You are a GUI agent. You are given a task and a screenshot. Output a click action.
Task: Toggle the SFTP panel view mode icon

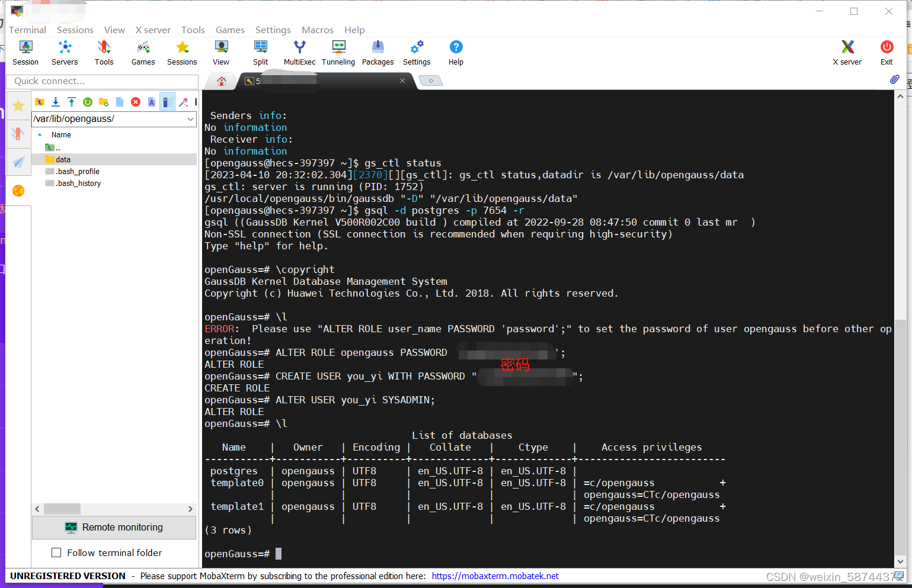[167, 102]
